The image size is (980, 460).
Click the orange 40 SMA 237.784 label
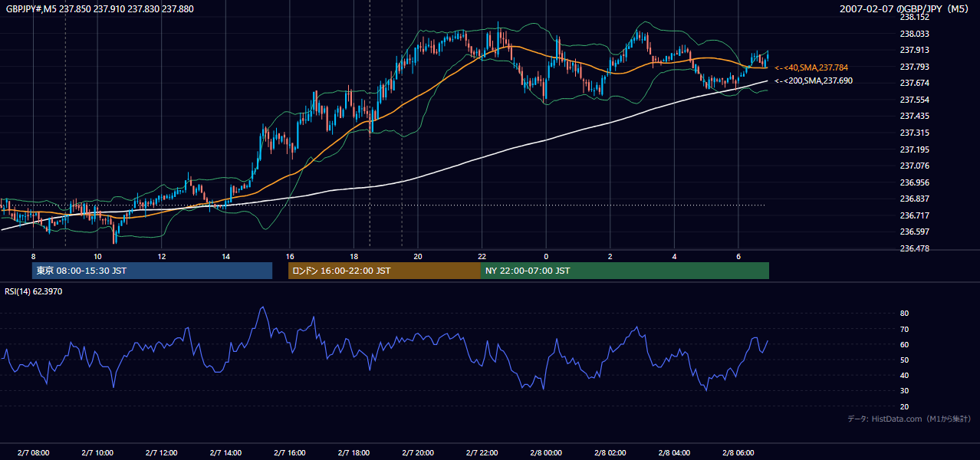811,67
